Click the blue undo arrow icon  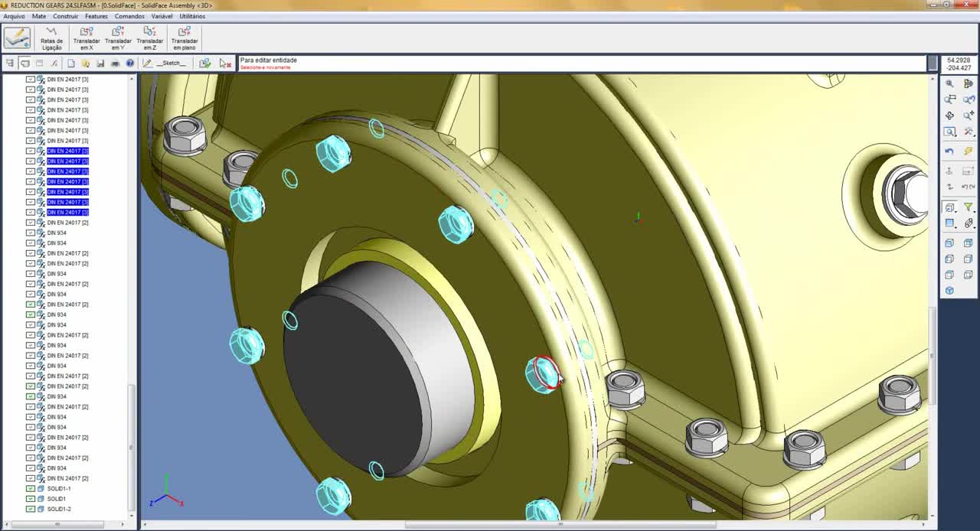tap(949, 151)
